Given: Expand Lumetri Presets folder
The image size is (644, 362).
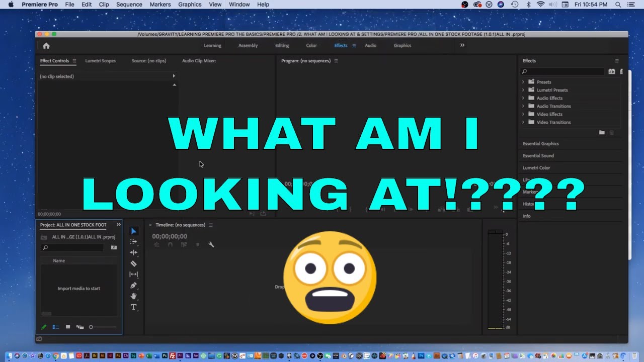Looking at the screenshot, I should [x=523, y=90].
